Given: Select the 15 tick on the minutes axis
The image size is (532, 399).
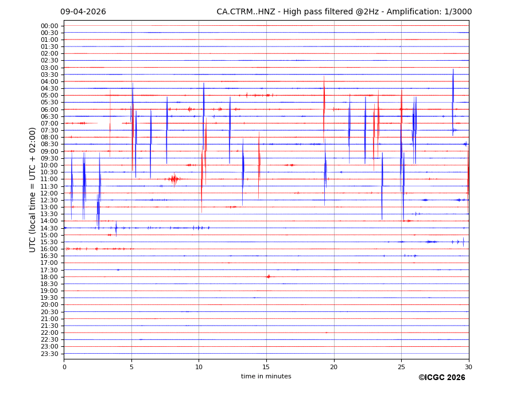Looking at the screenshot, I should [266, 367].
